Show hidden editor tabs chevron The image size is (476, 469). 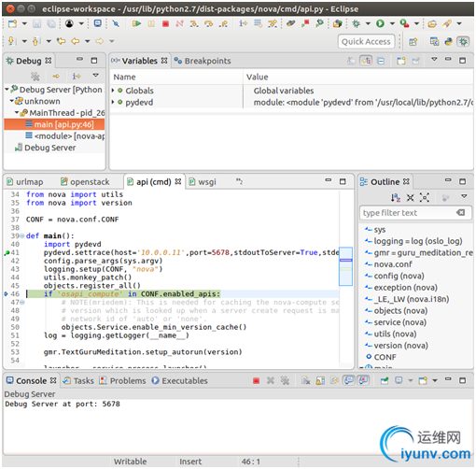(239, 181)
